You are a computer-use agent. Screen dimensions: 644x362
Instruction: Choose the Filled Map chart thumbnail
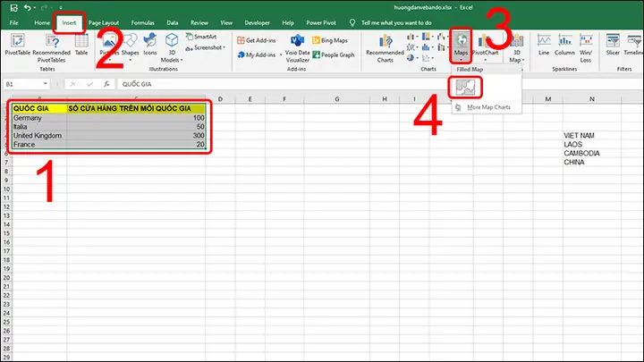pos(465,88)
